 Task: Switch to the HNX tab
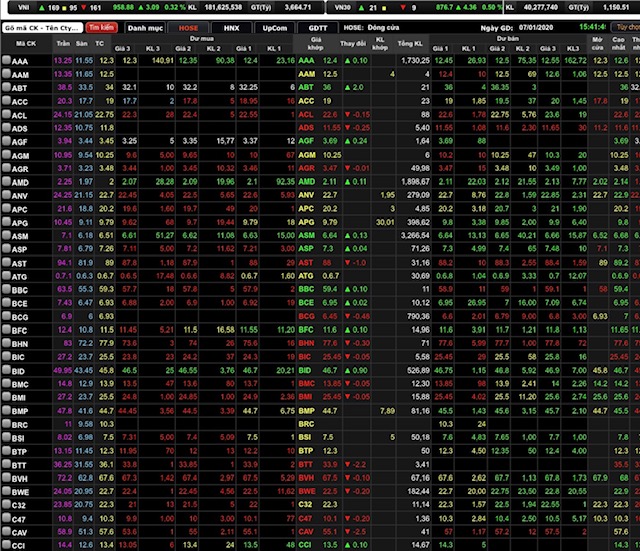pos(231,28)
